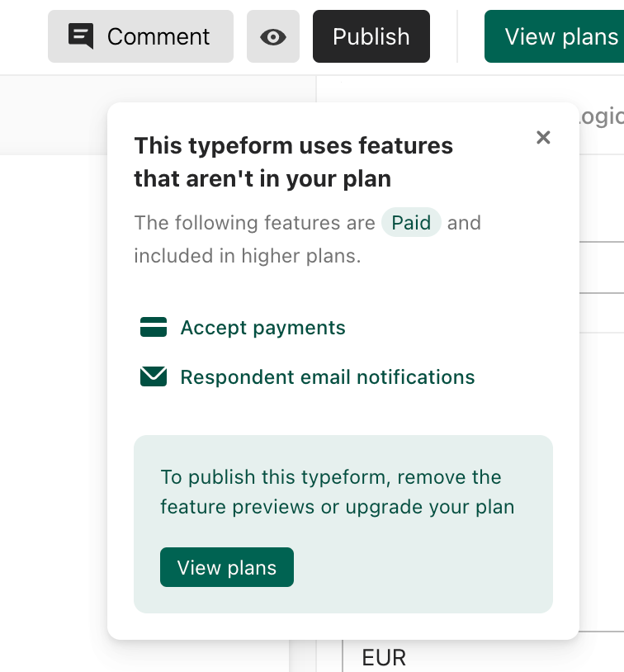
Task: Click the credit card icon beside Accept payments
Action: point(154,327)
